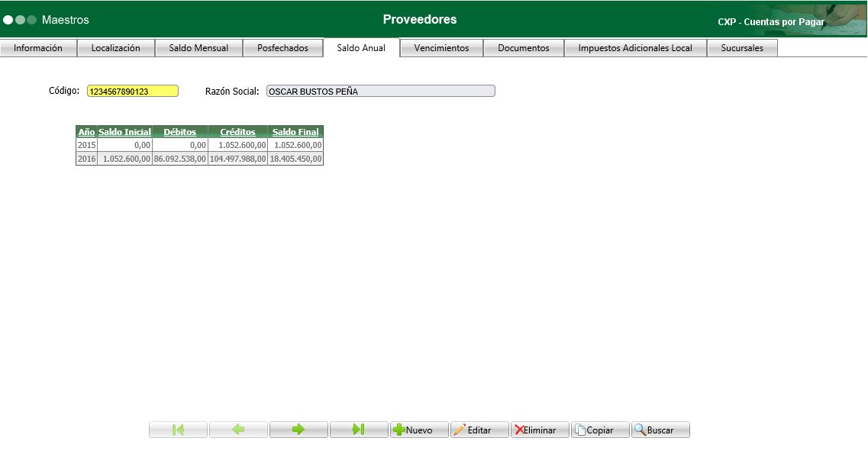Switch to the Sucursales tab
Screen dimensions: 868x454
click(x=742, y=48)
